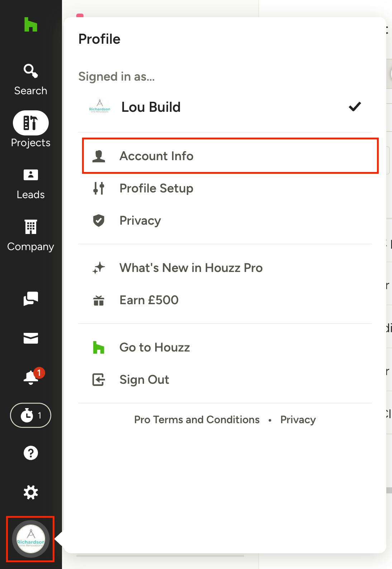Open the email inbox icon
Image resolution: width=392 pixels, height=569 pixels.
coord(31,338)
